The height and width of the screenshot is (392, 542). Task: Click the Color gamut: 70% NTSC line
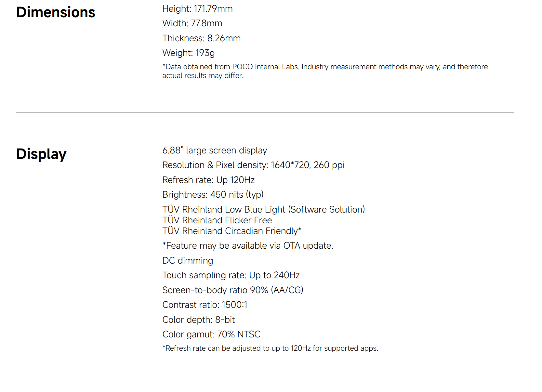[211, 334]
